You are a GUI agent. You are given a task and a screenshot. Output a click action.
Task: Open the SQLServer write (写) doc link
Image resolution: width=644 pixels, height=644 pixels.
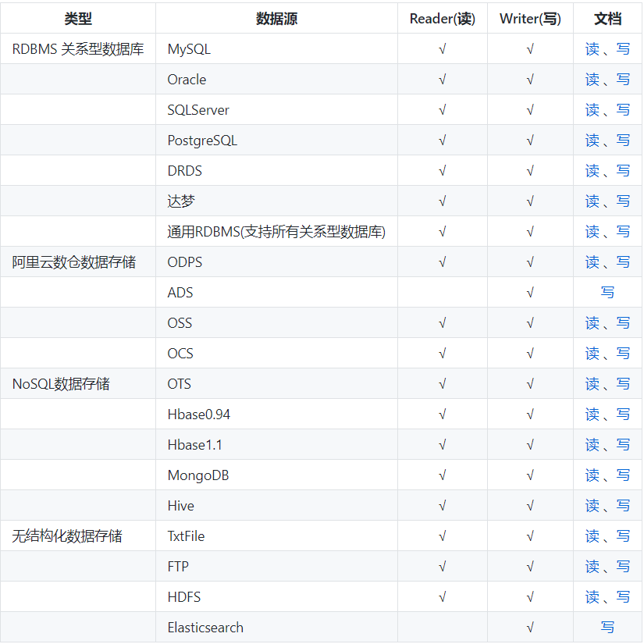point(623,109)
